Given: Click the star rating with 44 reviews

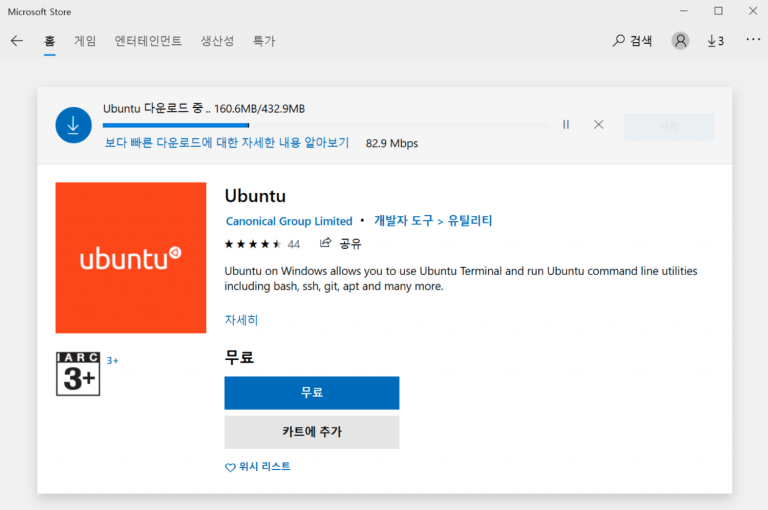Looking at the screenshot, I should (x=262, y=244).
